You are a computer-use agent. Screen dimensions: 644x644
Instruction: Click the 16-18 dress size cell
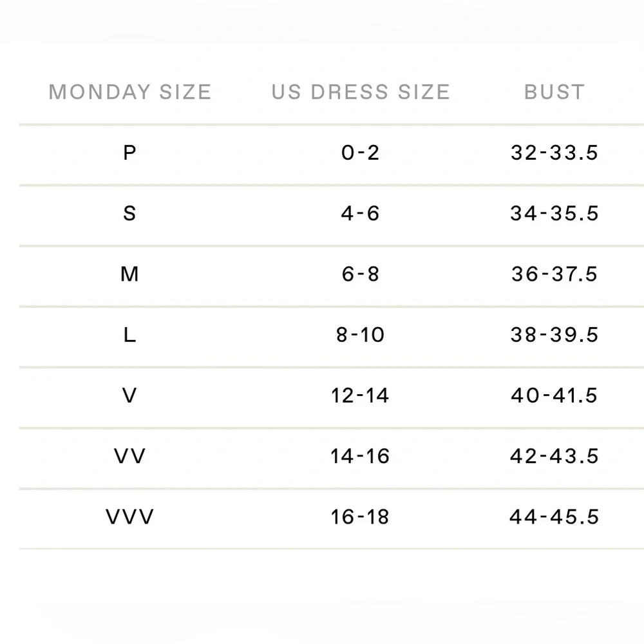360,516
